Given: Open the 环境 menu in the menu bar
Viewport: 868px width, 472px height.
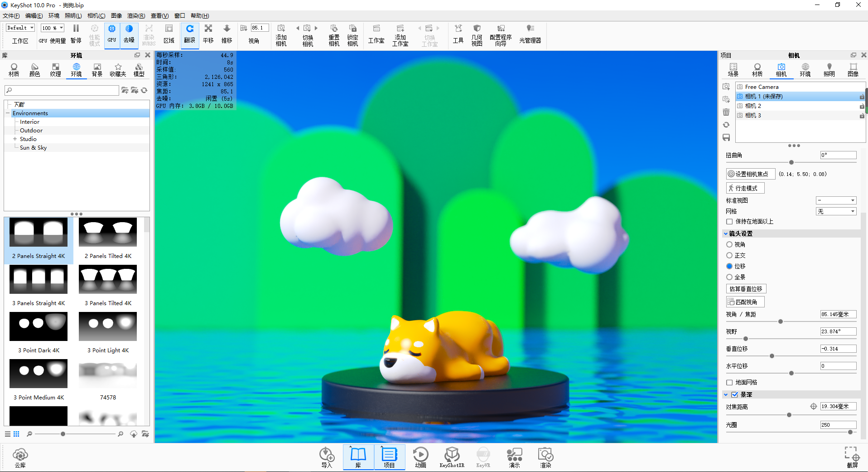Looking at the screenshot, I should pyautogui.click(x=53, y=15).
